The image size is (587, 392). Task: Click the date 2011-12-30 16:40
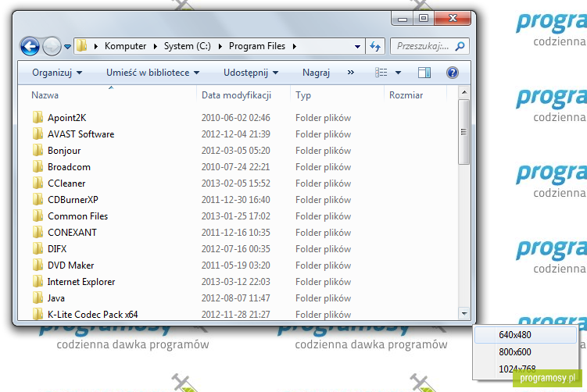tap(235, 200)
